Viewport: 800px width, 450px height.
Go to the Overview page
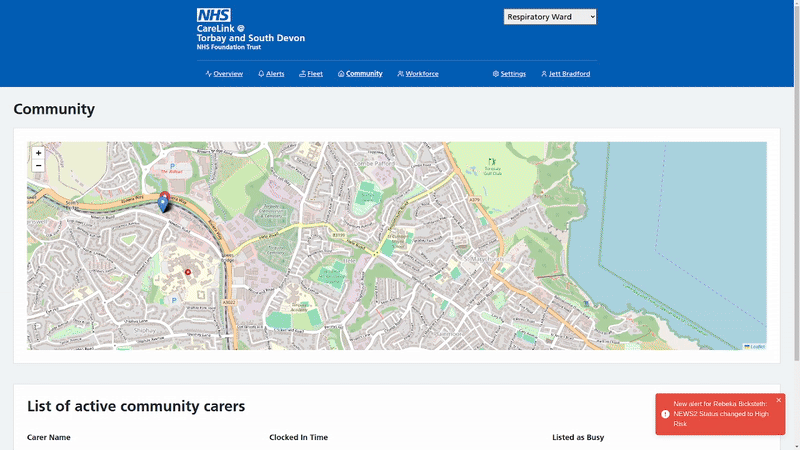[227, 74]
